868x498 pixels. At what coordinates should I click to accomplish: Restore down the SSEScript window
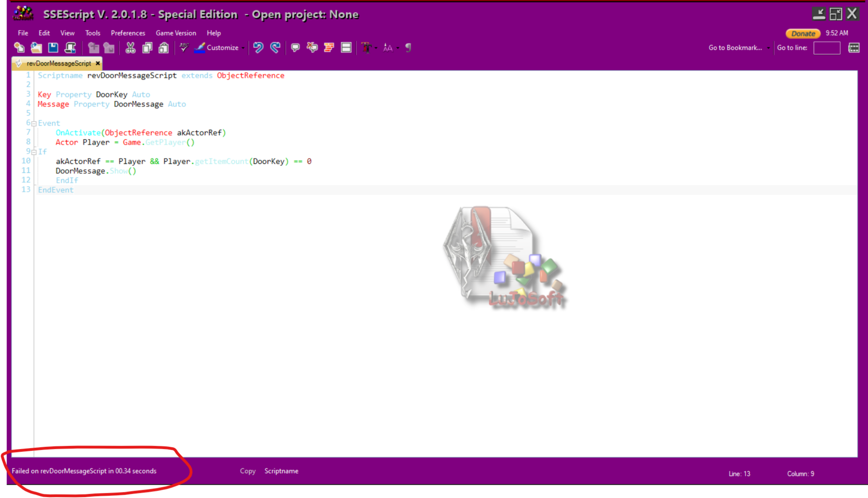coord(835,14)
